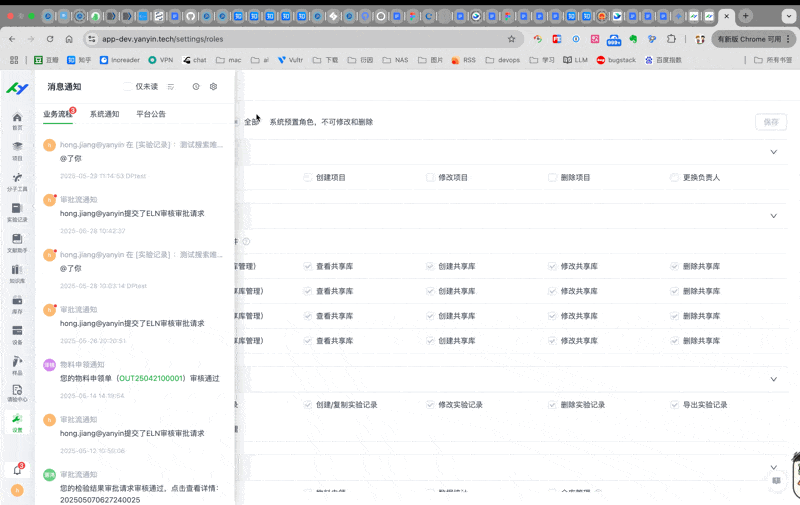Open 首页 home icon in sidebar
Viewport: 800px width, 505px height.
click(x=17, y=119)
